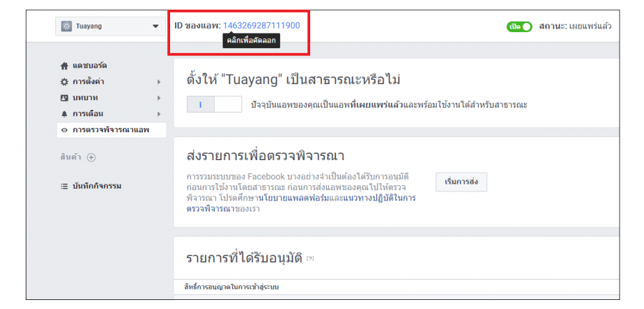Open การตั้งค่า menu item
This screenshot has height=309, width=644.
(x=88, y=82)
